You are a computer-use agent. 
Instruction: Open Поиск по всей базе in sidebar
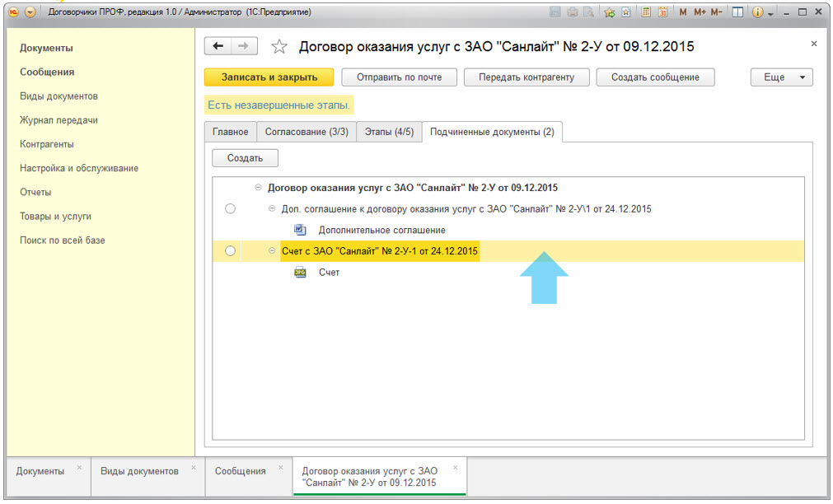coord(62,240)
